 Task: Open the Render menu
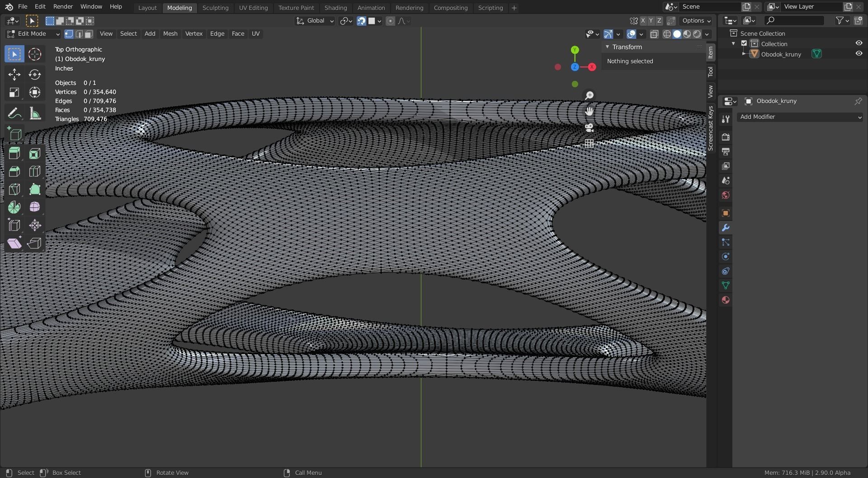click(63, 7)
